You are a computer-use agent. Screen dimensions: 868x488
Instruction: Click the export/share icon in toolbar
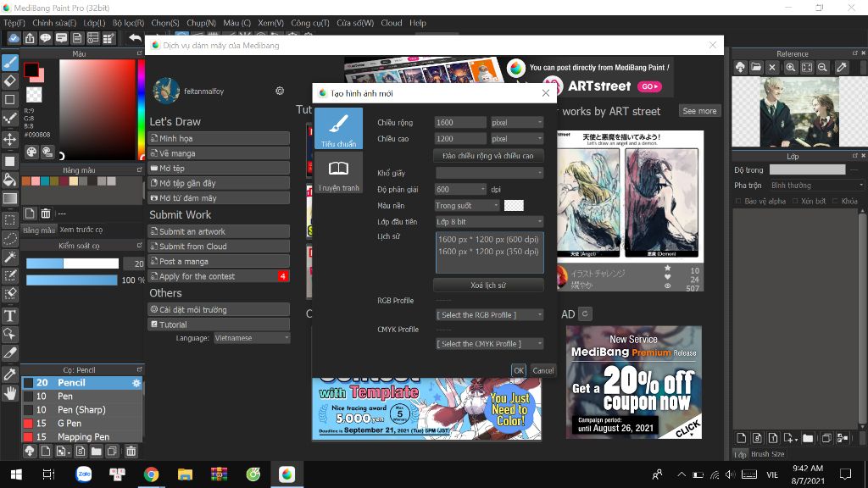(30, 37)
